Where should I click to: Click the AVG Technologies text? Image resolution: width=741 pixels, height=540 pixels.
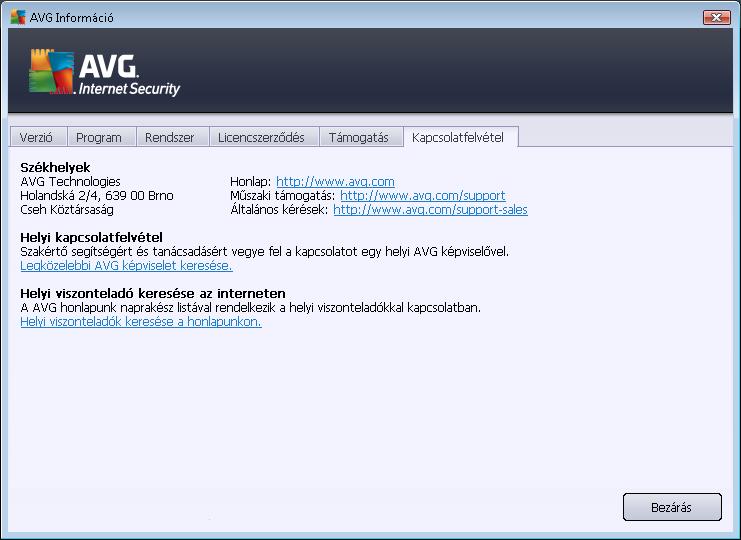(70, 181)
